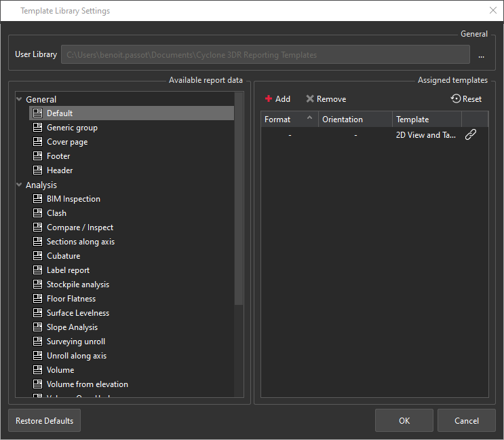This screenshot has width=504, height=440.
Task: Select Floor Flatness in report list
Action: 71,299
